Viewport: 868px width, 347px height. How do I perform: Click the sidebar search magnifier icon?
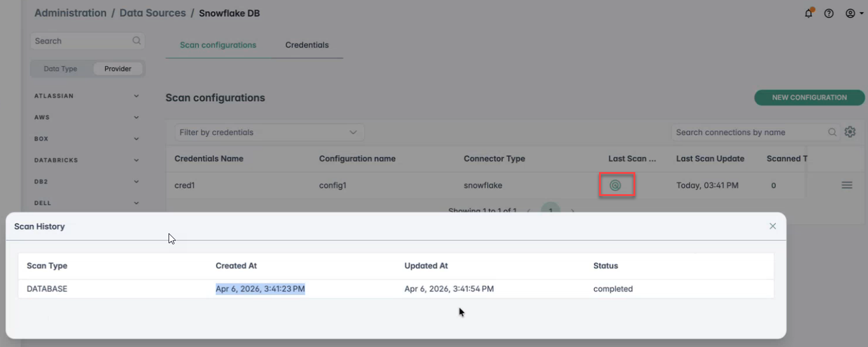(136, 41)
